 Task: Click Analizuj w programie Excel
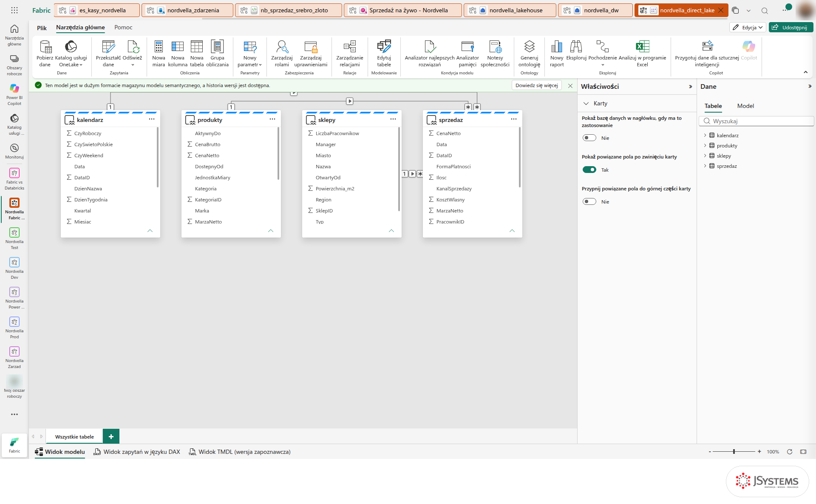642,54
